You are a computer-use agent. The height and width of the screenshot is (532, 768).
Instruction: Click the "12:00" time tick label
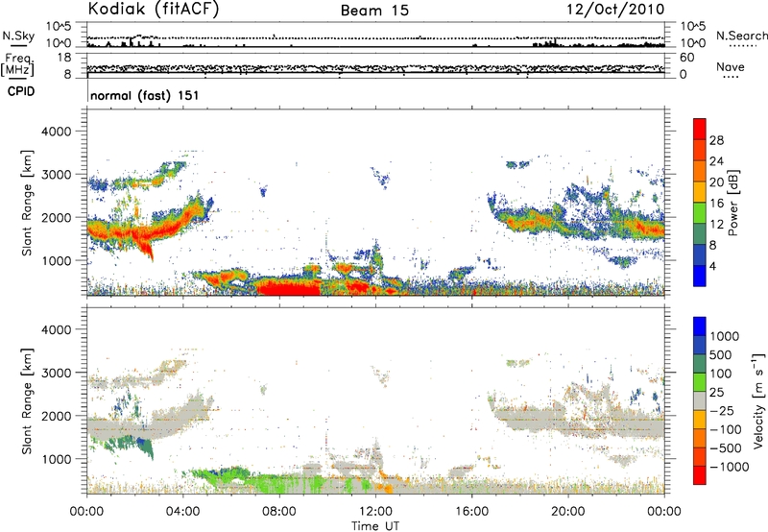(375, 512)
